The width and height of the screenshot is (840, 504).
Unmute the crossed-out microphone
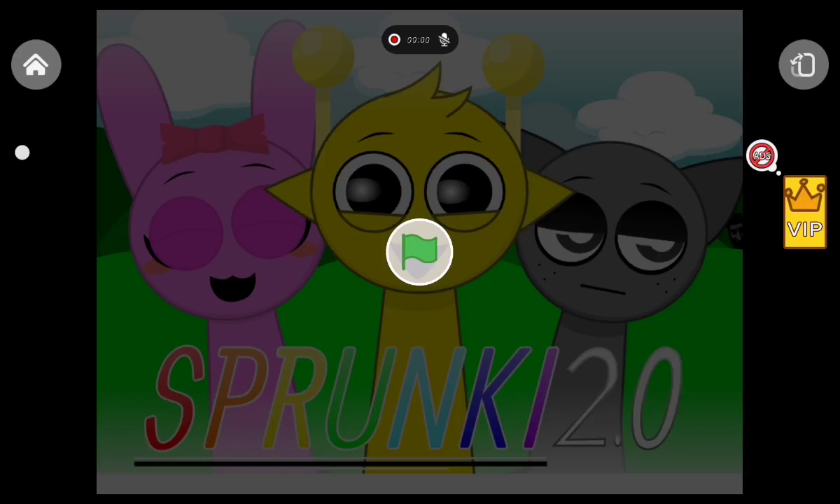click(x=444, y=40)
